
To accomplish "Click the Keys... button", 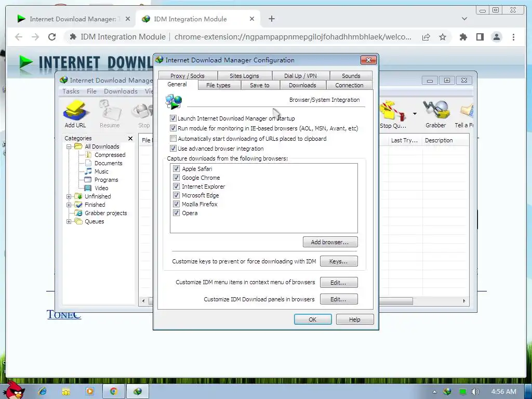I will tap(339, 261).
